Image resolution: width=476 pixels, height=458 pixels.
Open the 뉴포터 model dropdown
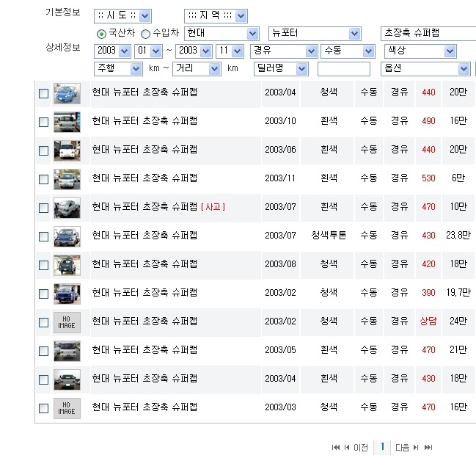tap(315, 34)
